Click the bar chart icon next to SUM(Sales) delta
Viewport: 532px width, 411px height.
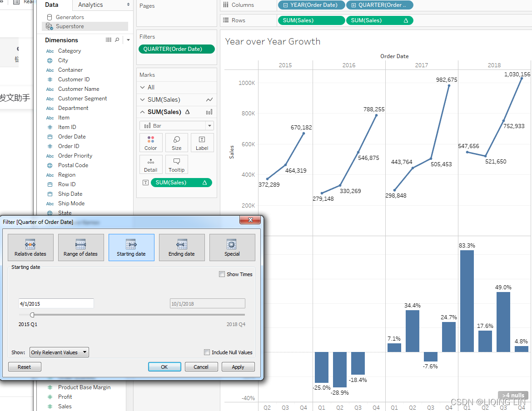pos(209,112)
